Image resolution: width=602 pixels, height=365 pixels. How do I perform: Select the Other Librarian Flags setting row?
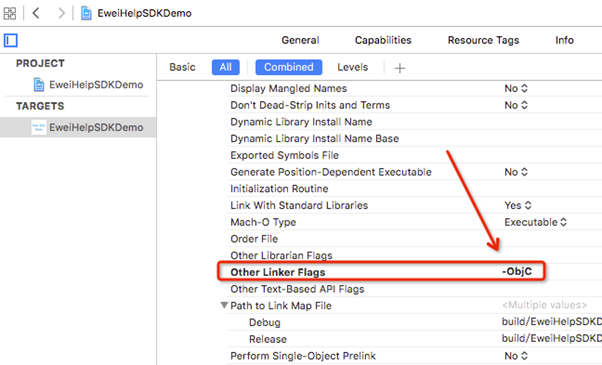[414, 255]
